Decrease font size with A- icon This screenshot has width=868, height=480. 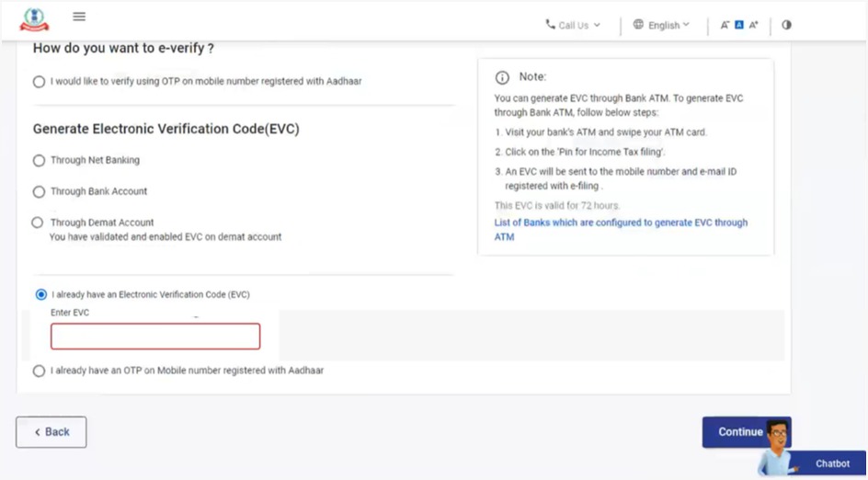click(725, 25)
